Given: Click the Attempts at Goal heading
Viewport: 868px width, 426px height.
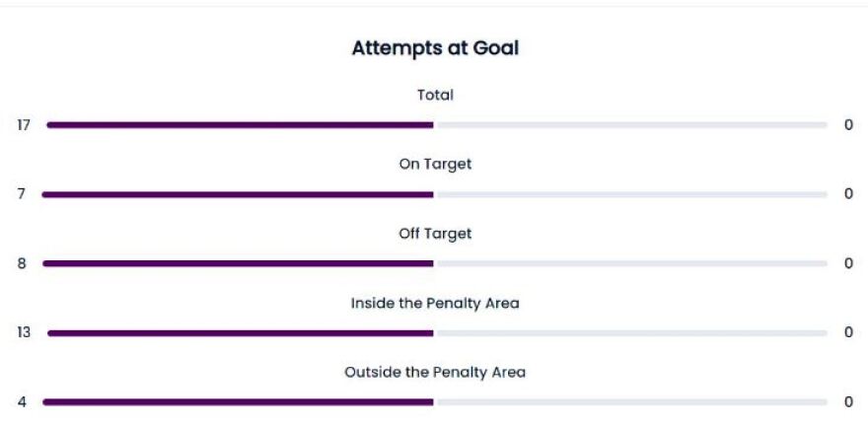Looking at the screenshot, I should (x=435, y=48).
